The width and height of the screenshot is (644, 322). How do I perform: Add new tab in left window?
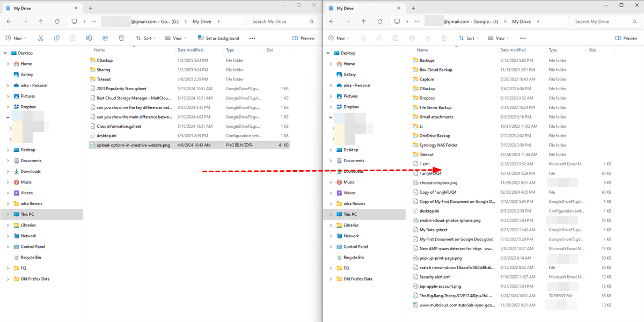[x=91, y=8]
